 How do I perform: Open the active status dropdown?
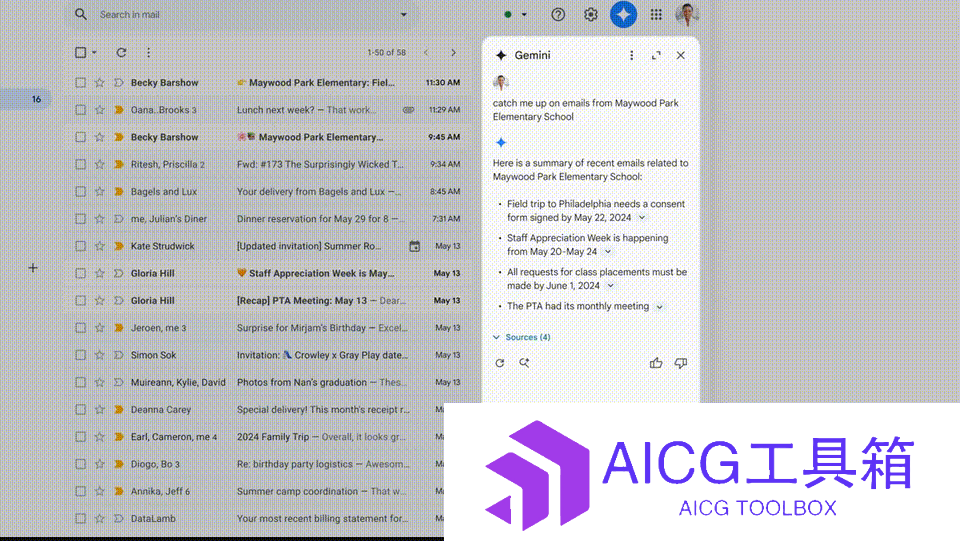(524, 15)
